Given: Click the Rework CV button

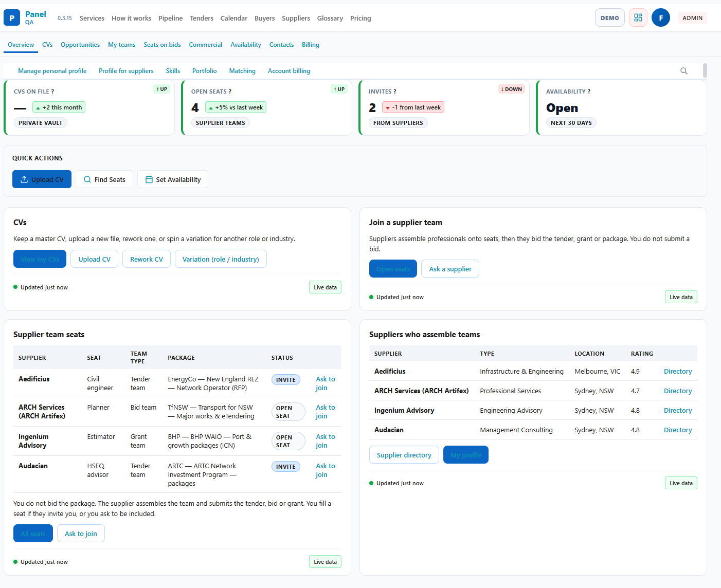Looking at the screenshot, I should pyautogui.click(x=147, y=259).
